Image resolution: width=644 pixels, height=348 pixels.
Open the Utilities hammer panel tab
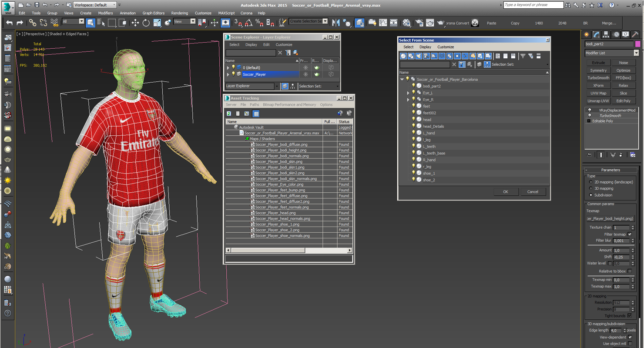click(636, 34)
